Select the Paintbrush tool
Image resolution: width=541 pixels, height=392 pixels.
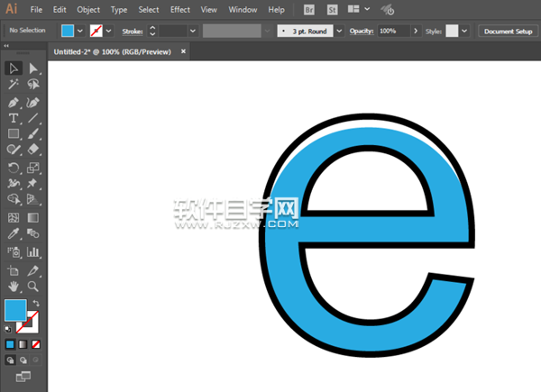[x=33, y=133]
